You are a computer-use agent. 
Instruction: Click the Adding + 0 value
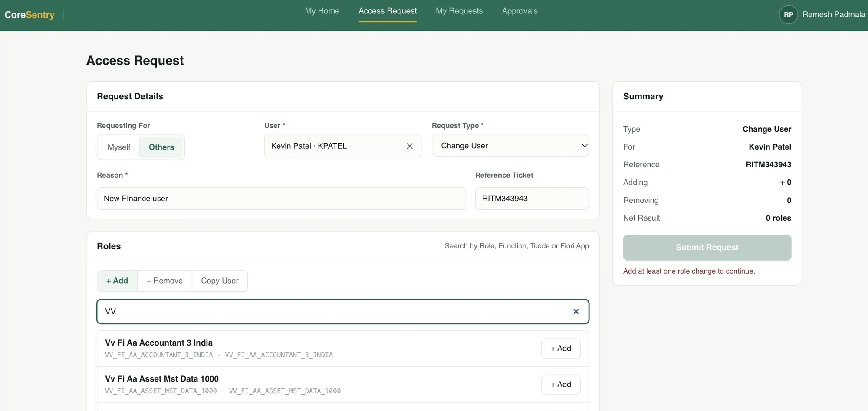coord(786,183)
